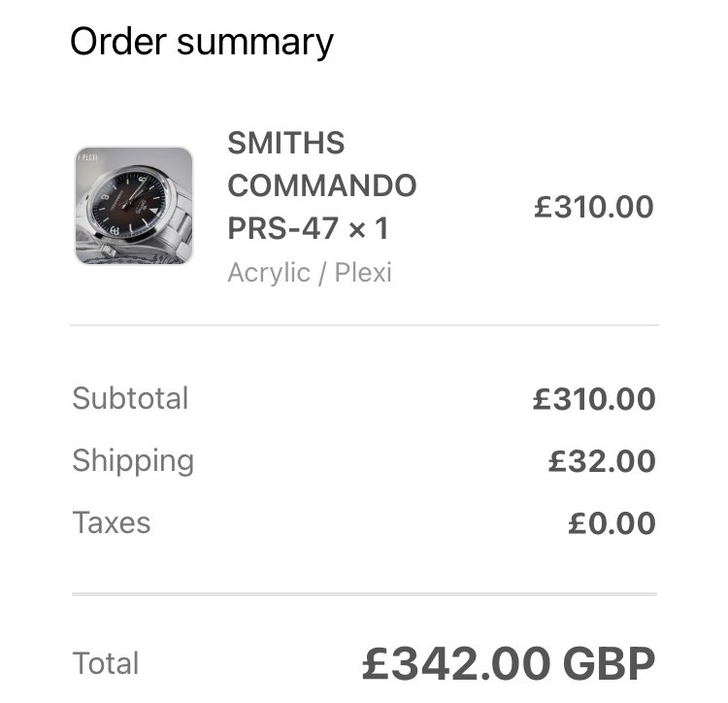Screen dimensions: 728x703
Task: Click the £32.00 shipping cost
Action: 602,461
